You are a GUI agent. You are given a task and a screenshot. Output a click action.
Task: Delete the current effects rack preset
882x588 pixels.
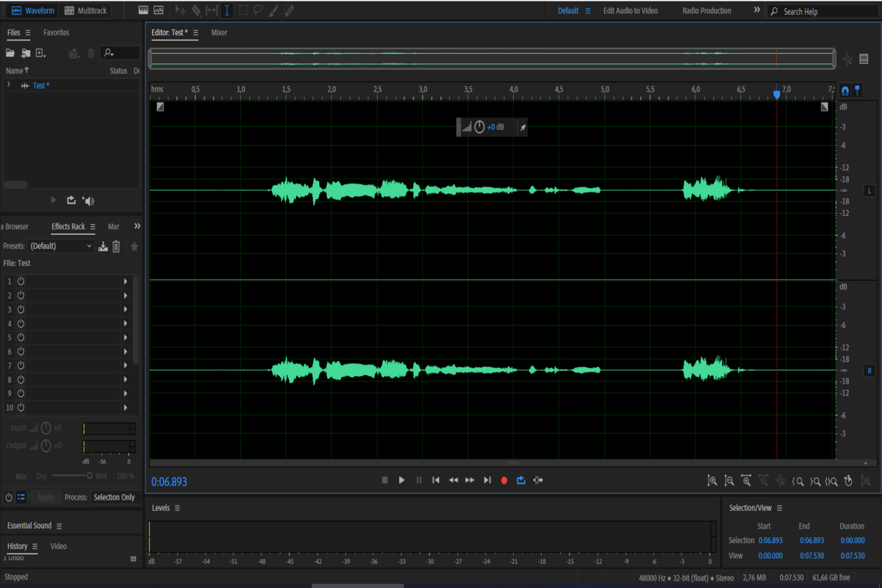116,246
